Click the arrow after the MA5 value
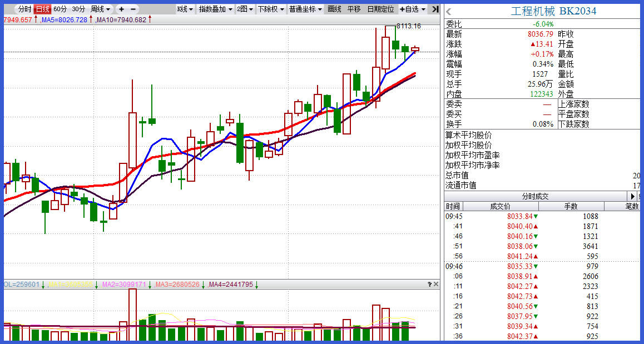 coord(91,19)
